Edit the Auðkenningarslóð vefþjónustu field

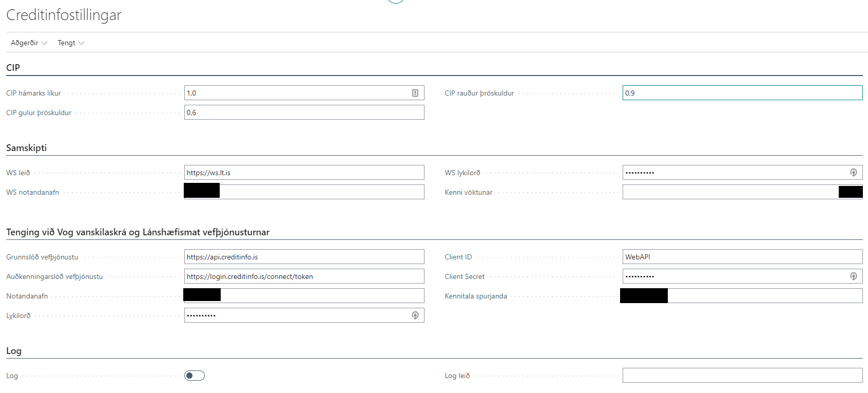click(x=304, y=276)
